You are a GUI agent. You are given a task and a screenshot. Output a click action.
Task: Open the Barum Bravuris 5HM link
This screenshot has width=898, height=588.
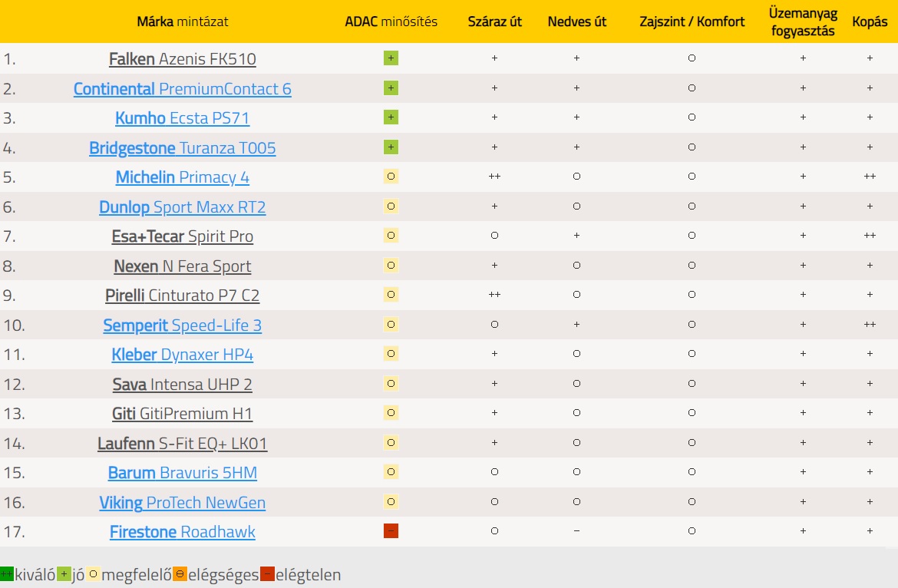[x=182, y=473]
